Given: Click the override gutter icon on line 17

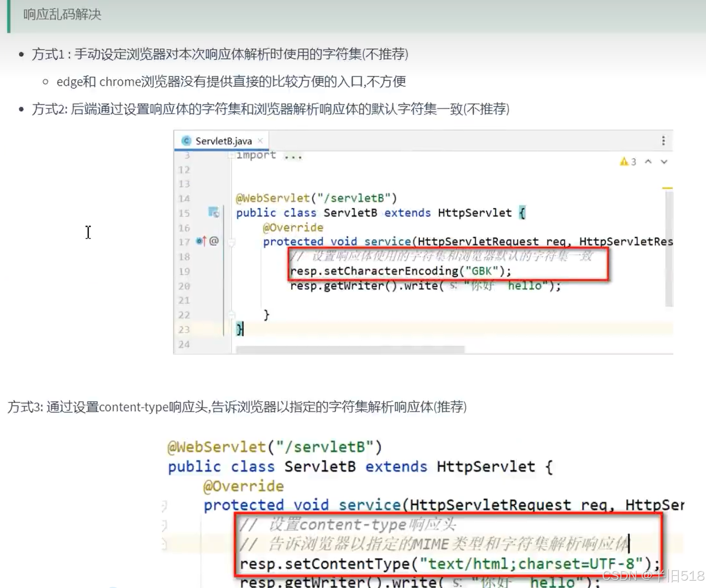Looking at the screenshot, I should (x=201, y=241).
